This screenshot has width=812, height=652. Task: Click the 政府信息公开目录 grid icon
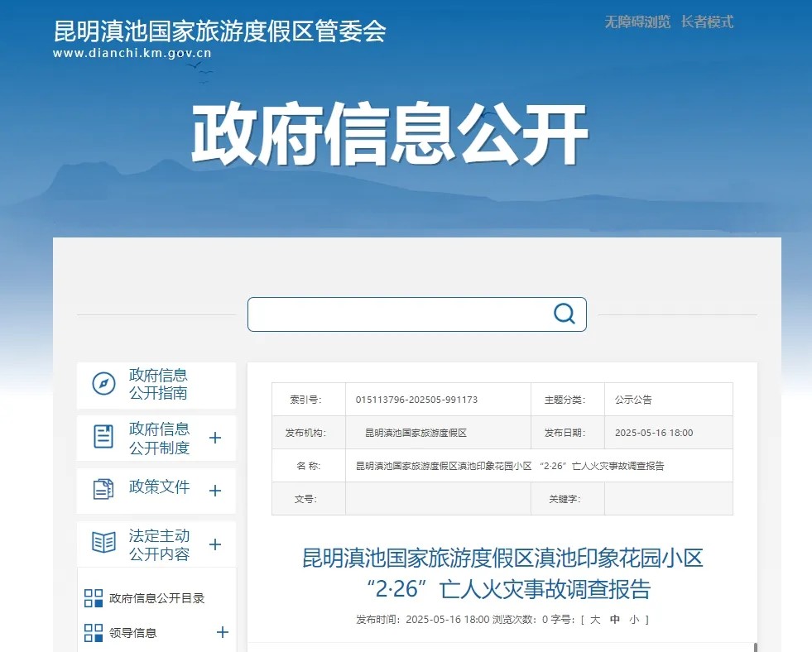[x=94, y=597]
